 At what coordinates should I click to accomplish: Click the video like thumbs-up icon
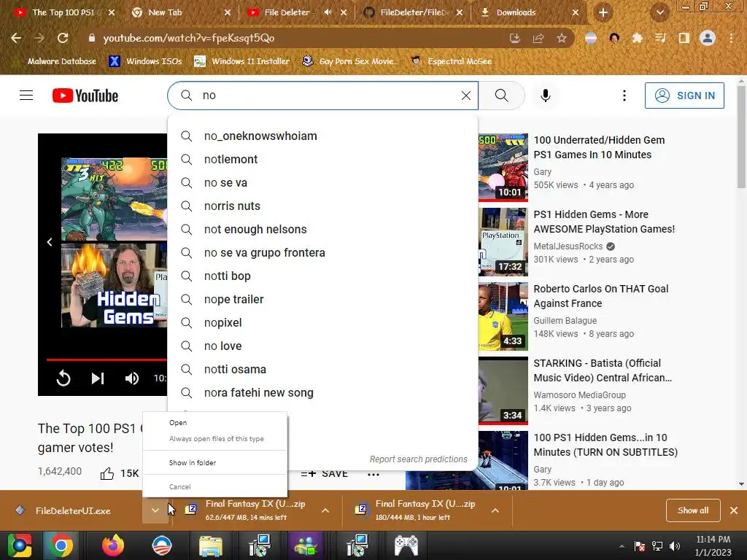pos(107,473)
